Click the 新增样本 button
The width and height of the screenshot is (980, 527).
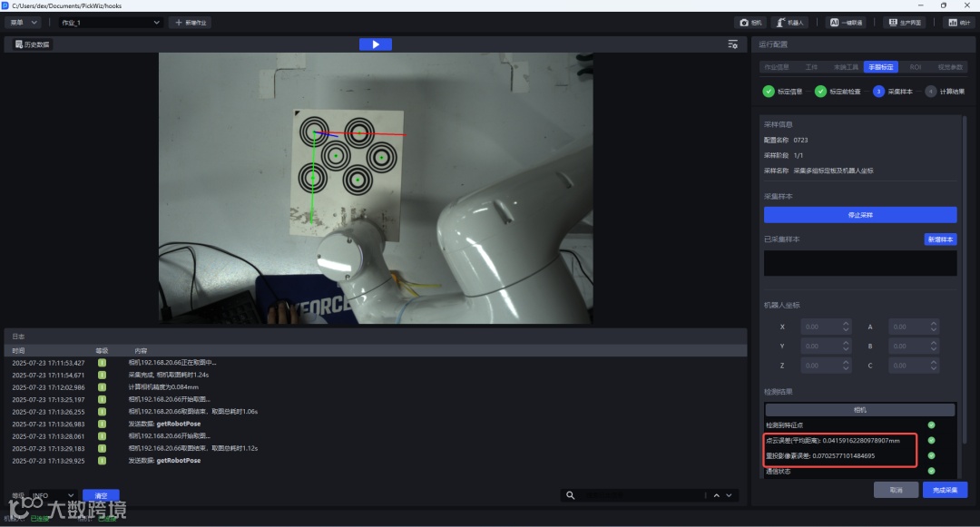click(940, 239)
